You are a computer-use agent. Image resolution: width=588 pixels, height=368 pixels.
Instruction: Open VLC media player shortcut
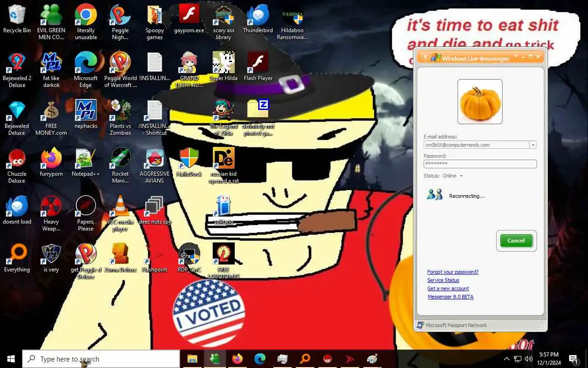tap(120, 213)
